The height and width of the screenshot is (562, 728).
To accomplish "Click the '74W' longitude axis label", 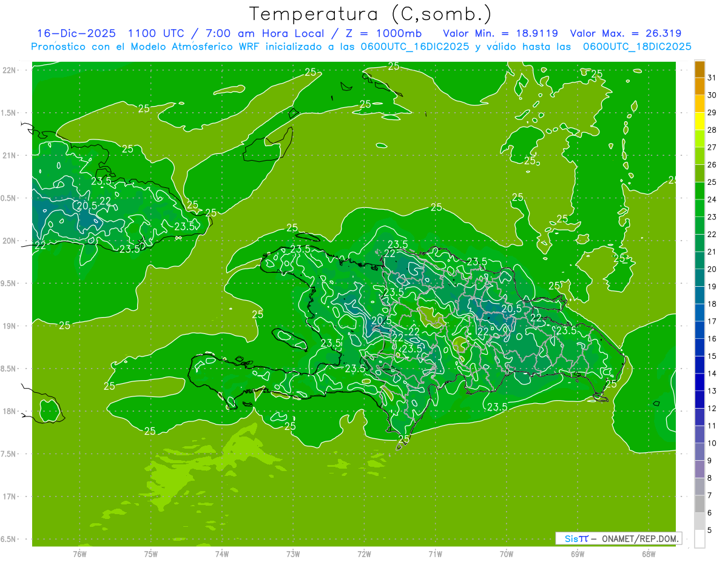I will click(221, 554).
